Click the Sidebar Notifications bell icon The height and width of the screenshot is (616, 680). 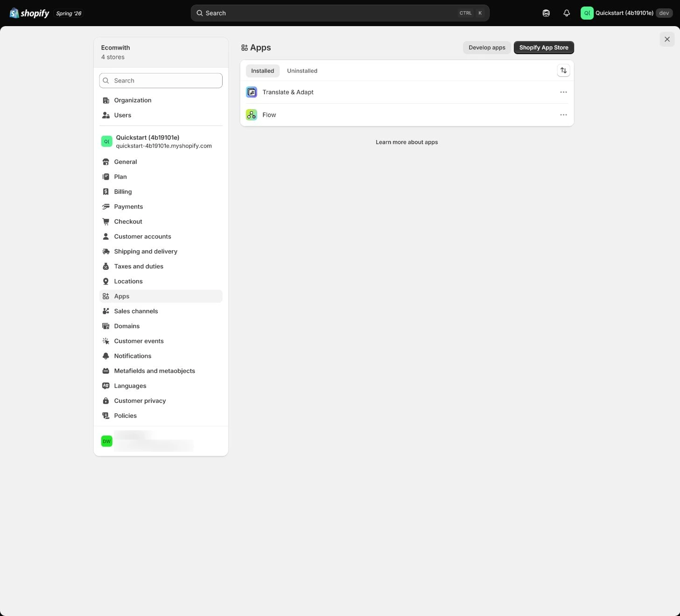[x=106, y=356]
